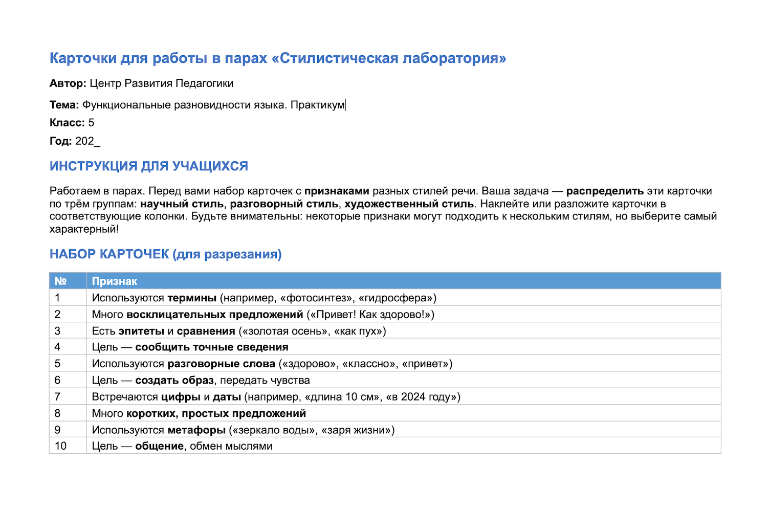Click the «Класс: 5» line
Screen dimensions: 770x532
pos(72,123)
